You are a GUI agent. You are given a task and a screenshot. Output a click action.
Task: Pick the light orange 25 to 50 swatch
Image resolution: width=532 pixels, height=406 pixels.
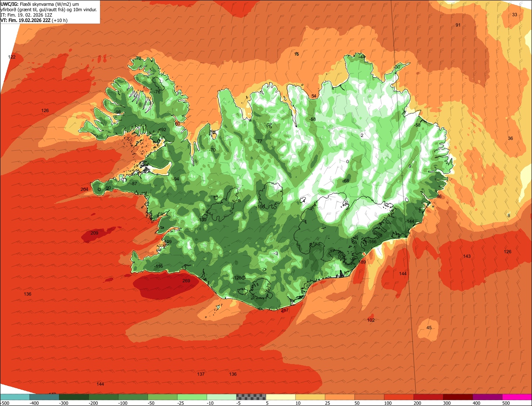pos(340,397)
